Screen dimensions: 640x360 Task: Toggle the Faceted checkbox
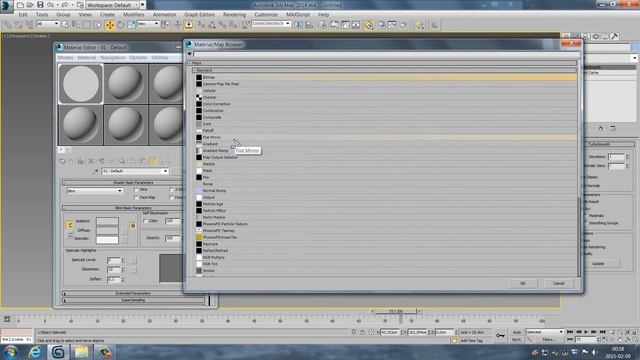tap(171, 198)
